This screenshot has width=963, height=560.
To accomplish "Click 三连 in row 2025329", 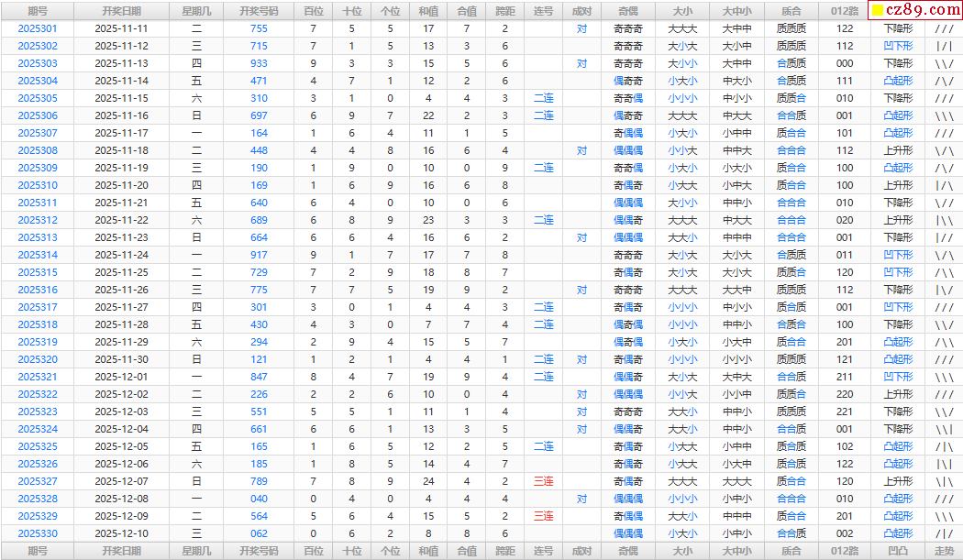I will 544,516.
